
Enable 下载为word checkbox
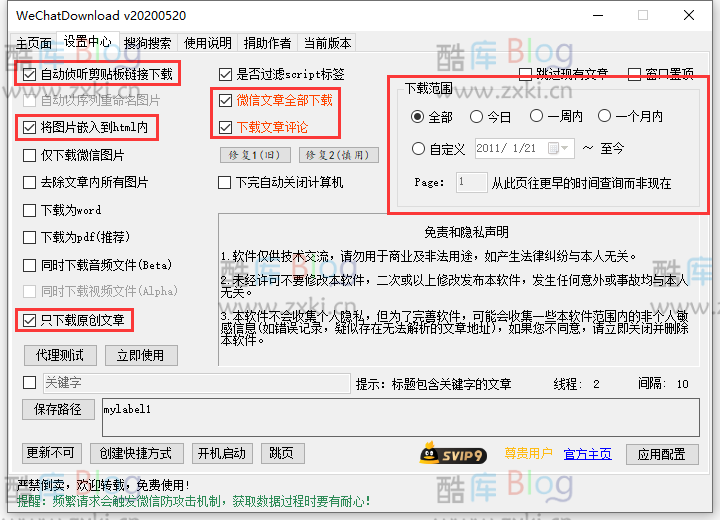click(29, 210)
